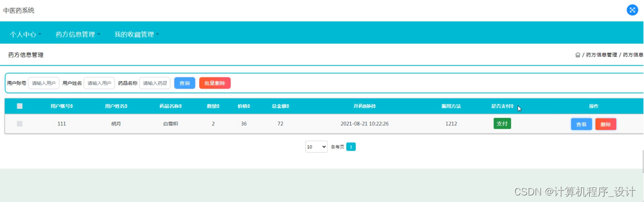Open the 个人中心 dropdown menu

coord(26,34)
